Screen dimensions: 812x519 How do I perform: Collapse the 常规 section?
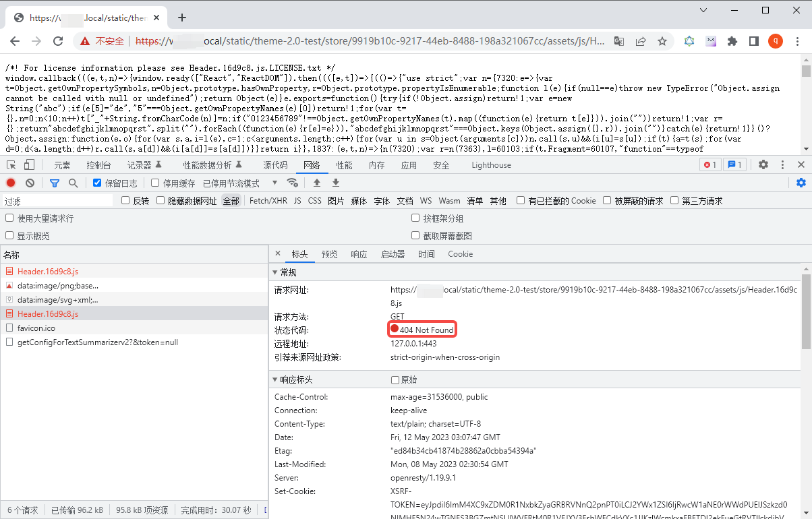(x=275, y=272)
